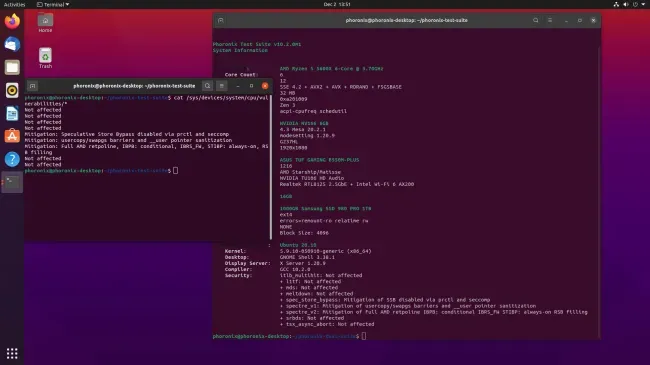Launch Thunderbird mail from the dock

tap(12, 44)
